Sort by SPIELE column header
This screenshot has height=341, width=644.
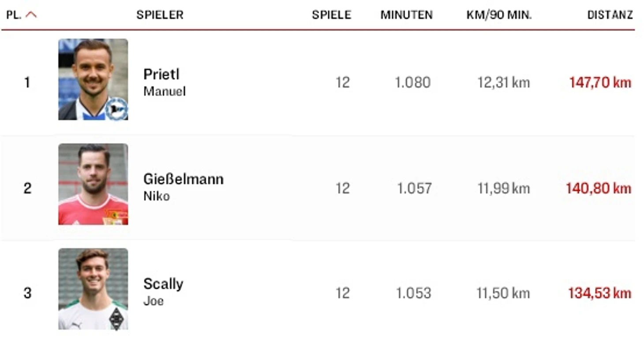pos(331,15)
